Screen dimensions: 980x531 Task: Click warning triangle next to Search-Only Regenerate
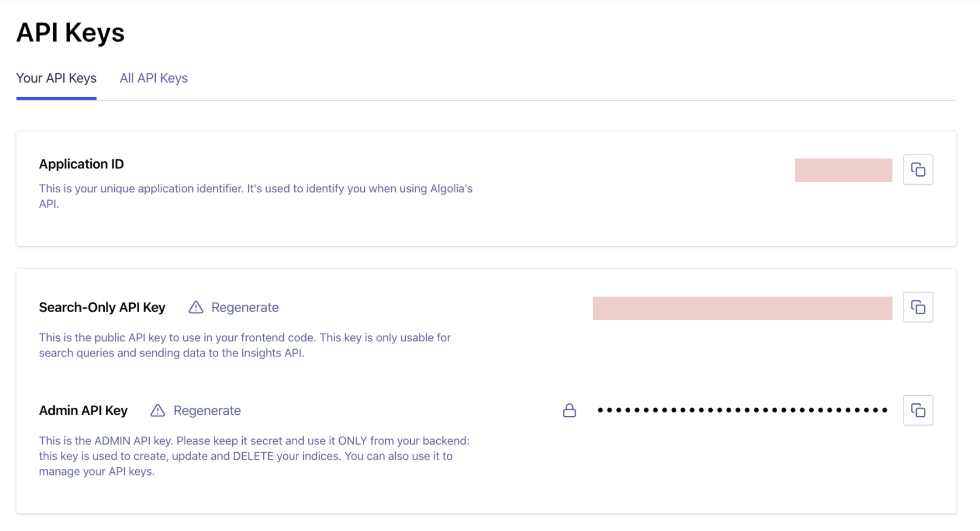tap(196, 307)
